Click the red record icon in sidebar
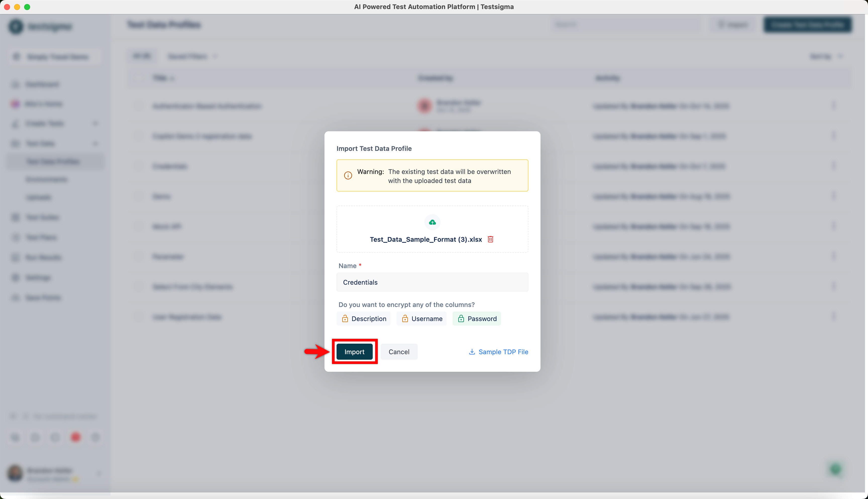 tap(75, 437)
